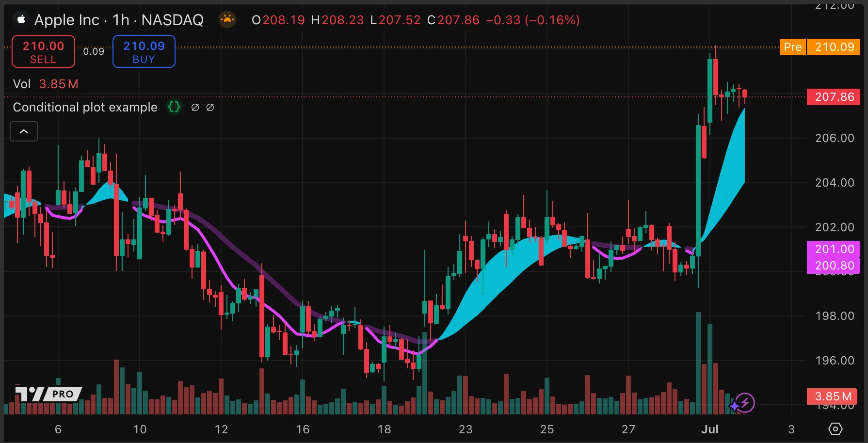
Task: Click the orange pre-market sun icon
Action: click(227, 20)
